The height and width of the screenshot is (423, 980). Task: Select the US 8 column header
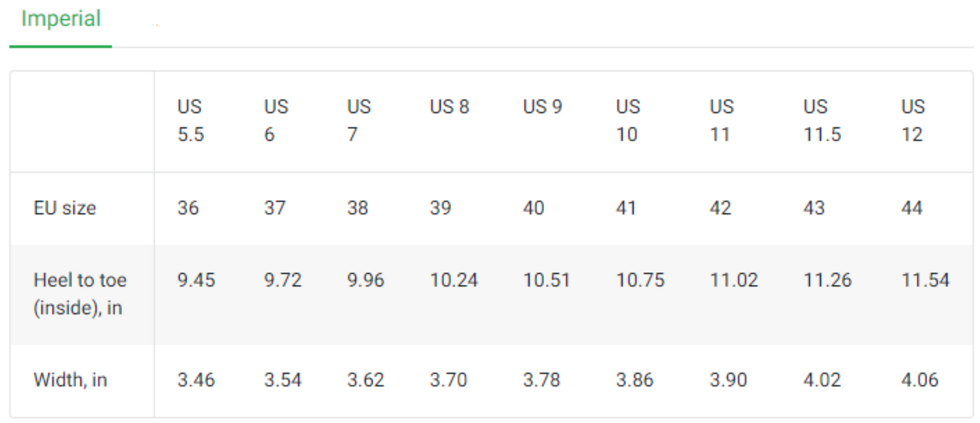click(x=447, y=106)
